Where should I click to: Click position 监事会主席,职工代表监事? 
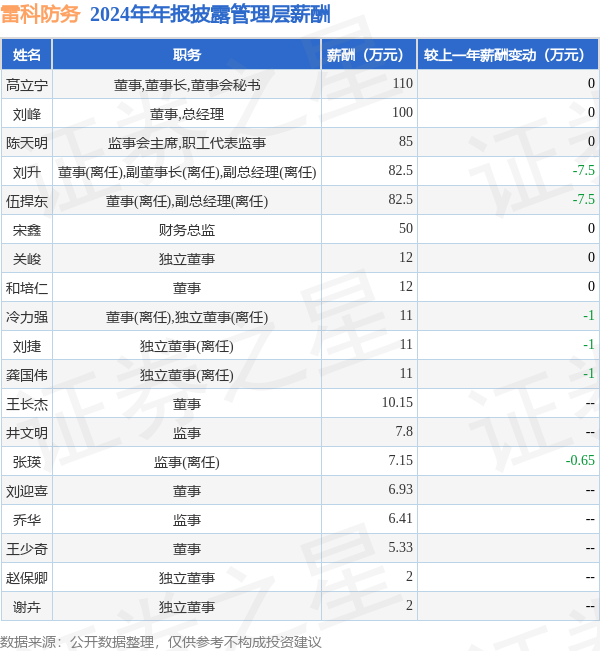[187, 143]
